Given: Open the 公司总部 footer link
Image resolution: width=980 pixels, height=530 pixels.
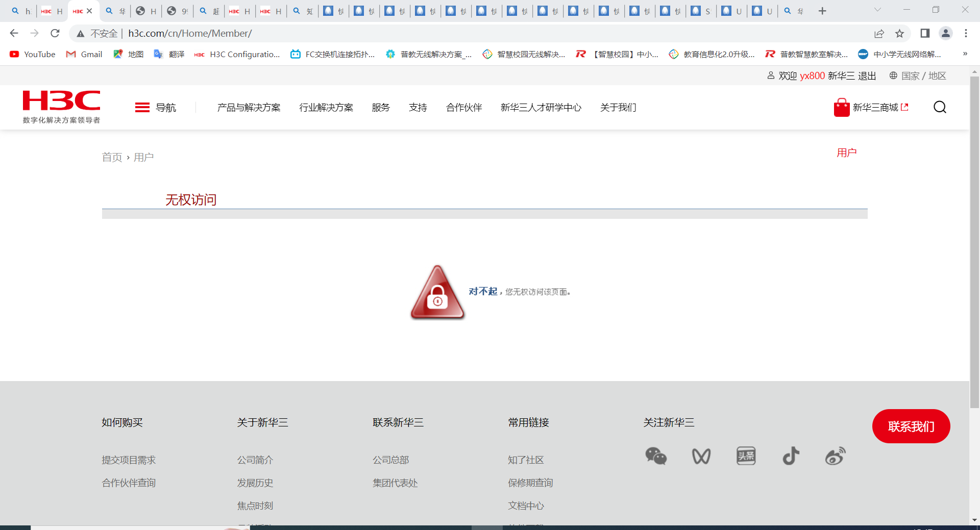Looking at the screenshot, I should tap(391, 460).
